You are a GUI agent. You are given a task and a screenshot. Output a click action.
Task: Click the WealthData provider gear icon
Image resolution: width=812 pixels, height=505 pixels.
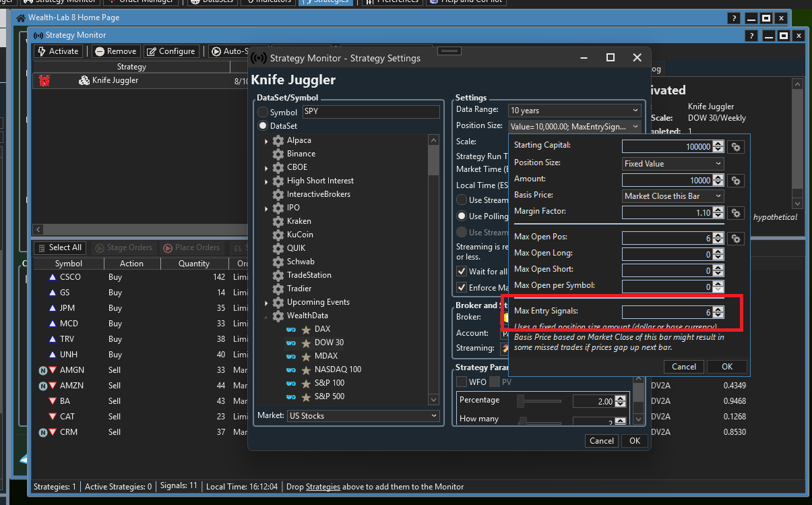278,316
